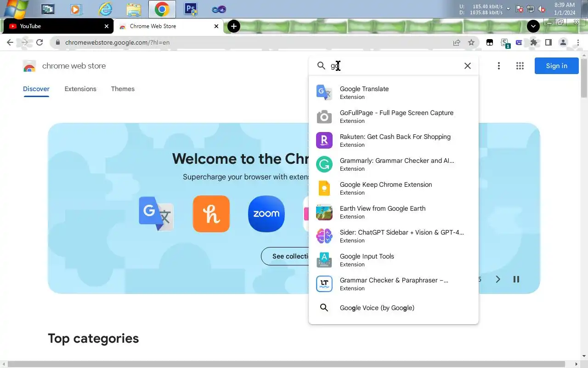
Task: Close the Chrome Web Store tab
Action: tap(216, 26)
